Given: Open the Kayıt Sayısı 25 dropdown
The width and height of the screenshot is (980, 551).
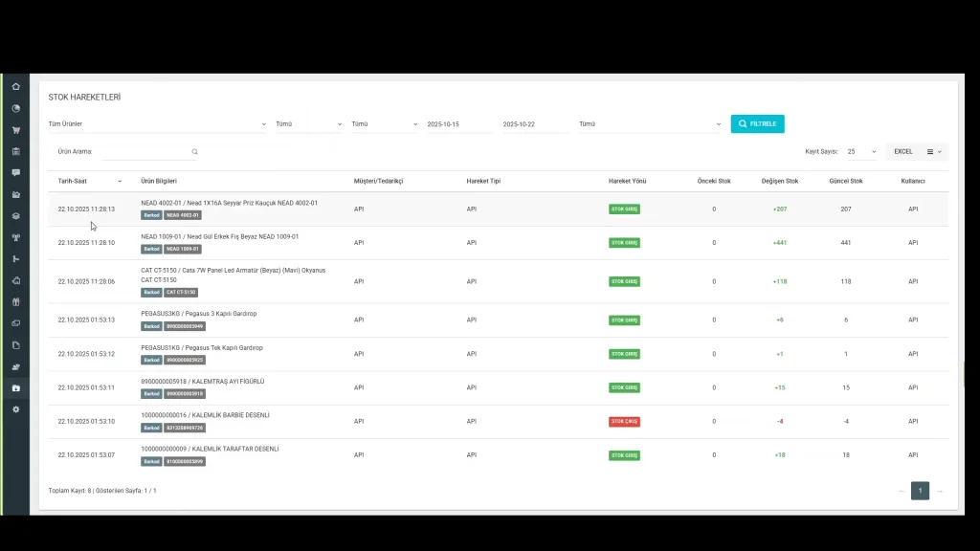Looking at the screenshot, I should coord(862,152).
